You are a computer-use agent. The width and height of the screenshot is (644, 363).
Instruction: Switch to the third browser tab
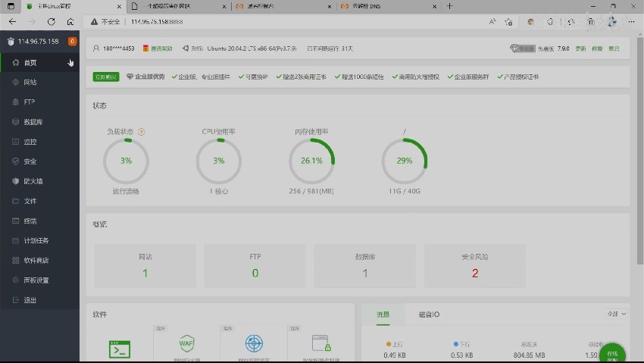click(x=284, y=6)
